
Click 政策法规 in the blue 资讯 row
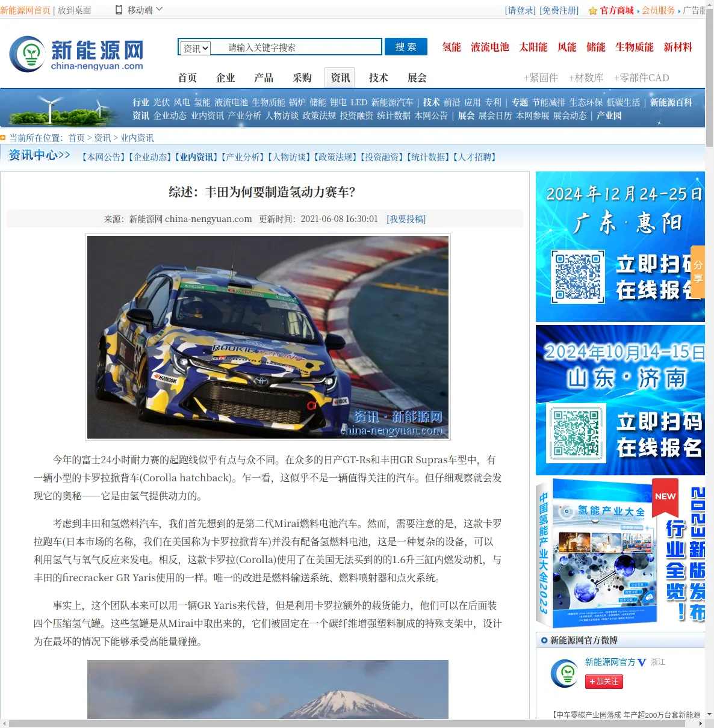click(x=319, y=116)
